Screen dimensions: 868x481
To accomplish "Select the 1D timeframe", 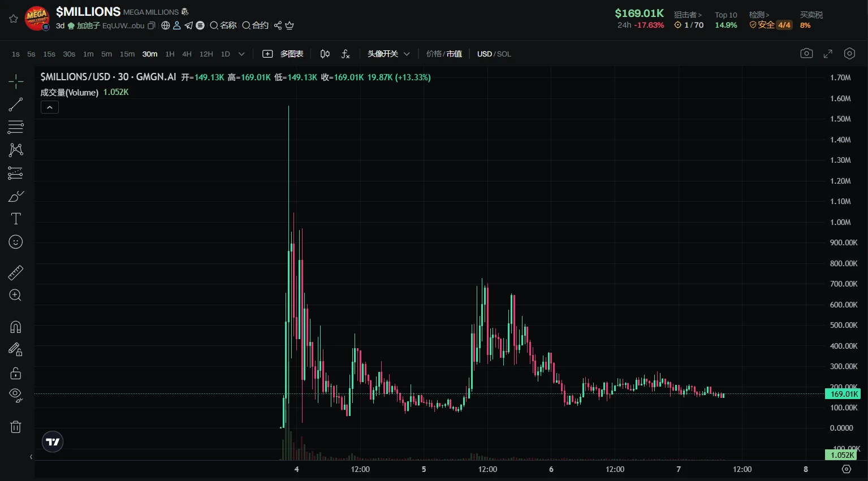I will click(225, 54).
